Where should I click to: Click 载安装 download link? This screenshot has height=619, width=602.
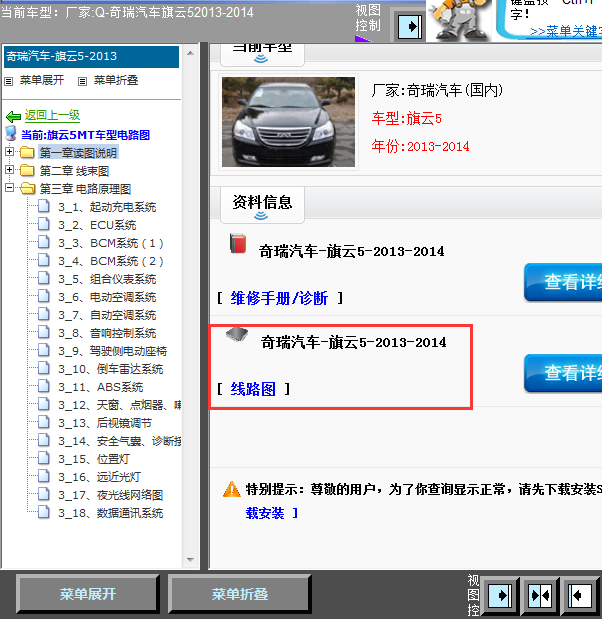[x=265, y=513]
